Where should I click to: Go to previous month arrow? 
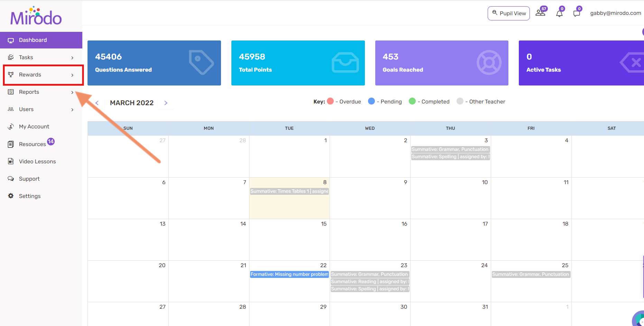pos(97,103)
